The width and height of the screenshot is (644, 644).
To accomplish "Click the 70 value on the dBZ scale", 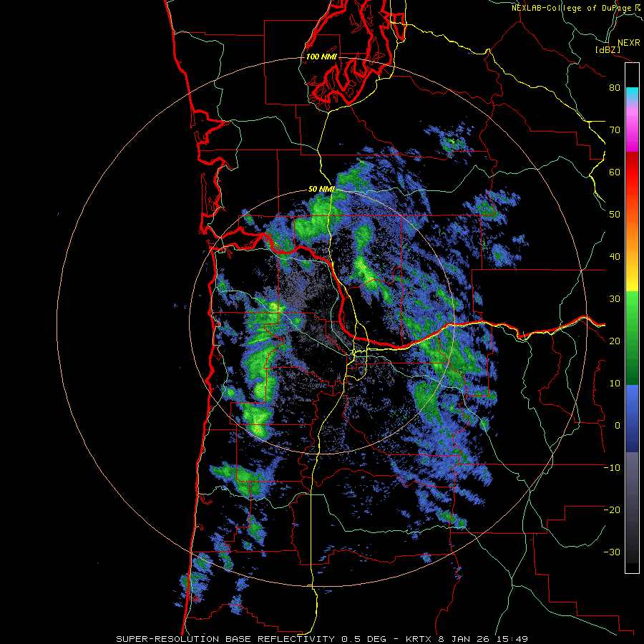I will tap(615, 130).
